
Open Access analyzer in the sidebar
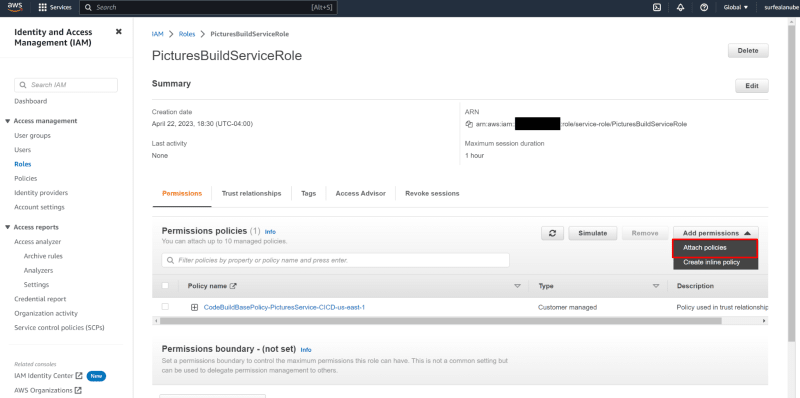38,242
